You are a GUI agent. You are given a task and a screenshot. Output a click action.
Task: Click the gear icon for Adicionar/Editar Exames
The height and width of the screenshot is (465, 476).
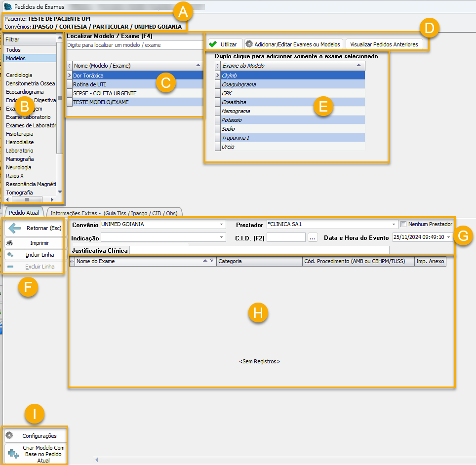pos(249,44)
